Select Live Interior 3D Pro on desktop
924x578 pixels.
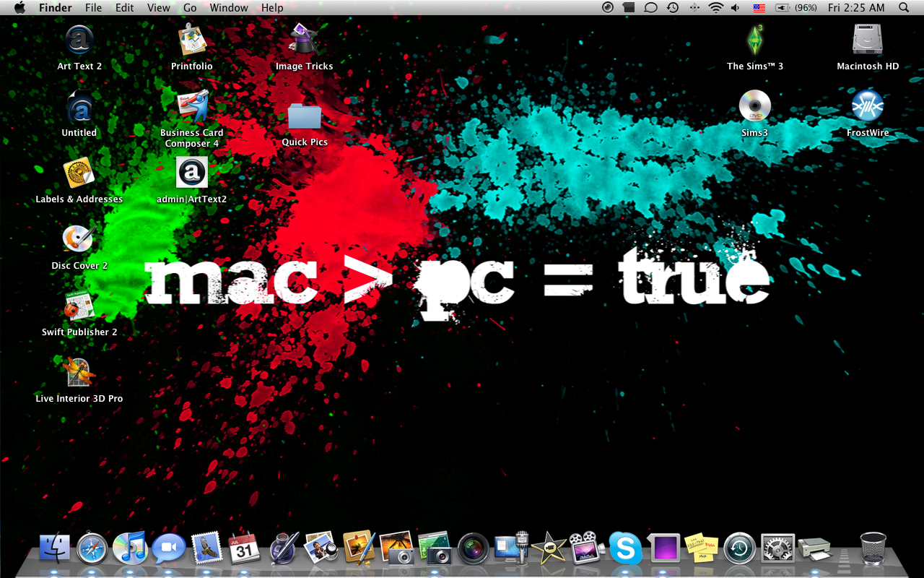79,373
